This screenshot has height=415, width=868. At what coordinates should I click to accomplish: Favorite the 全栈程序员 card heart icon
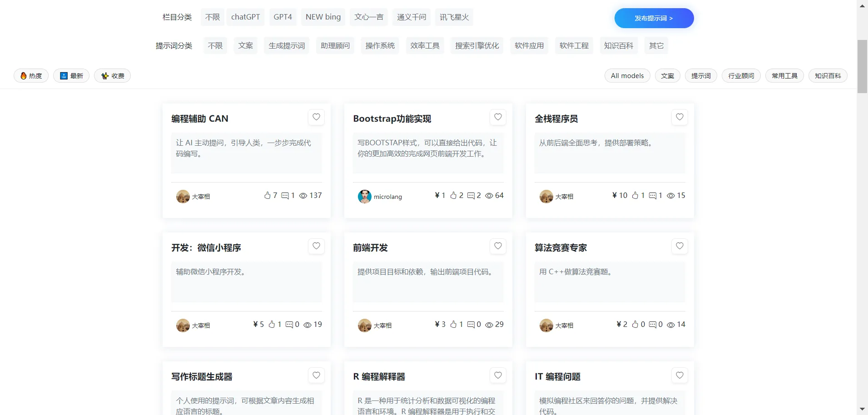pos(680,117)
